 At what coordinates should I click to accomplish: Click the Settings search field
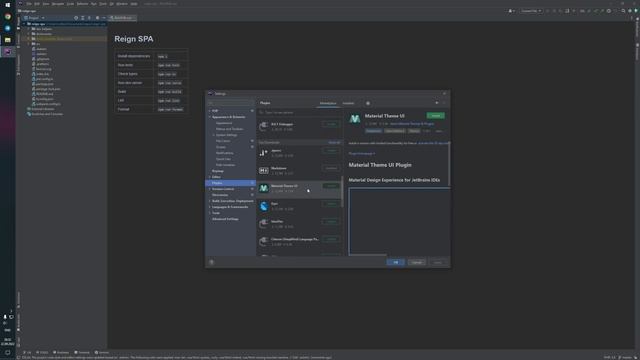[230, 103]
